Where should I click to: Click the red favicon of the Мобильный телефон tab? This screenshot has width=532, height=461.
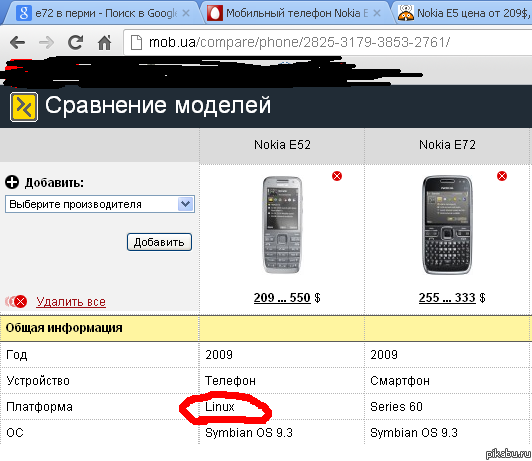coord(215,13)
